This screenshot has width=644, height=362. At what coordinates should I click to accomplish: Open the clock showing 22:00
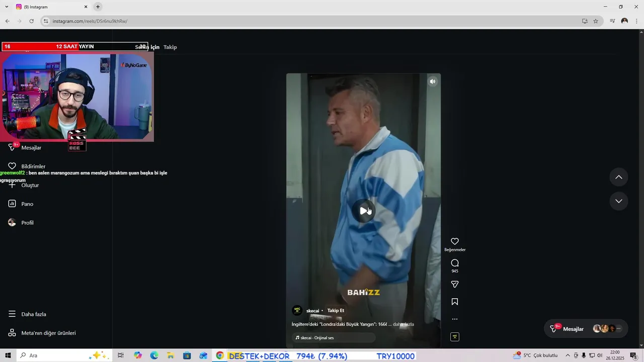(x=615, y=355)
